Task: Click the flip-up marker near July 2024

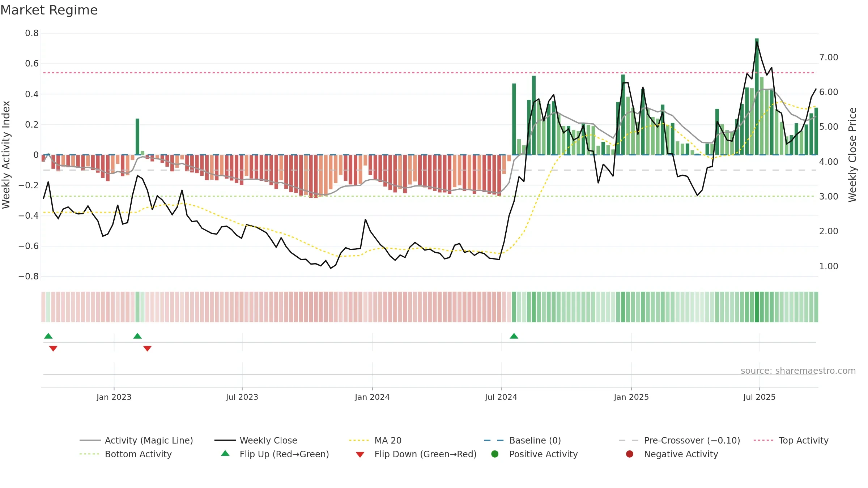Action: [514, 336]
